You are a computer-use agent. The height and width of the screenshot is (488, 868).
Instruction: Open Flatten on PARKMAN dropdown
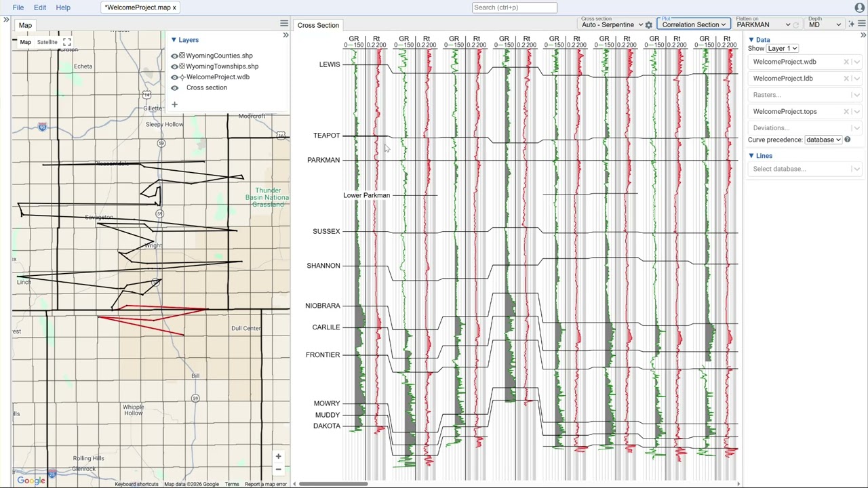point(763,25)
